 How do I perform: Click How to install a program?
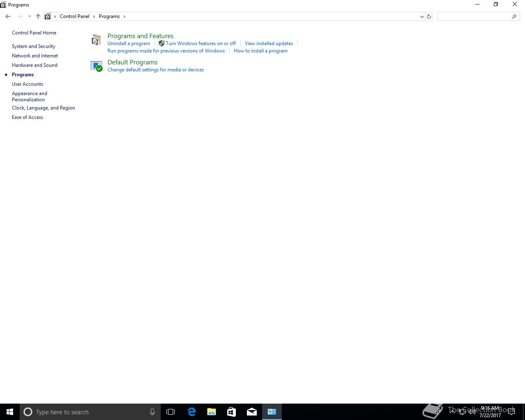point(260,51)
